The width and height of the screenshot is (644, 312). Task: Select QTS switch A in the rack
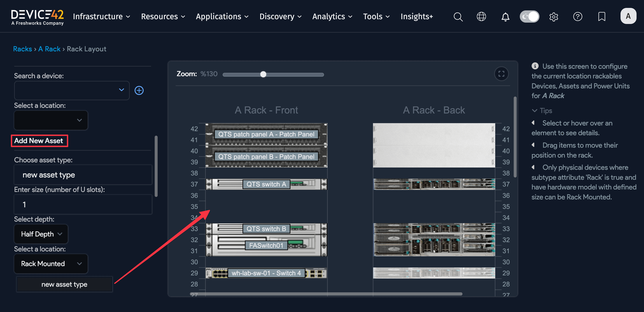[266, 184]
